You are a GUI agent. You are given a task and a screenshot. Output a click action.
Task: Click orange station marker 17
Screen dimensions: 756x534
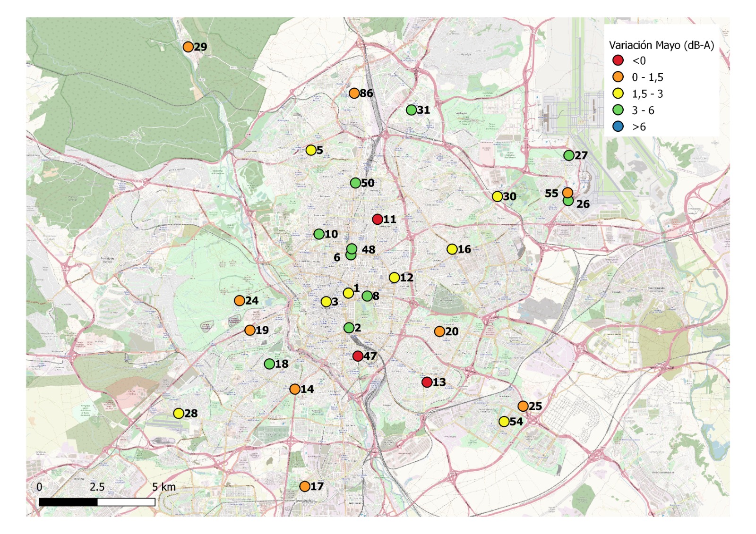pyautogui.click(x=305, y=486)
